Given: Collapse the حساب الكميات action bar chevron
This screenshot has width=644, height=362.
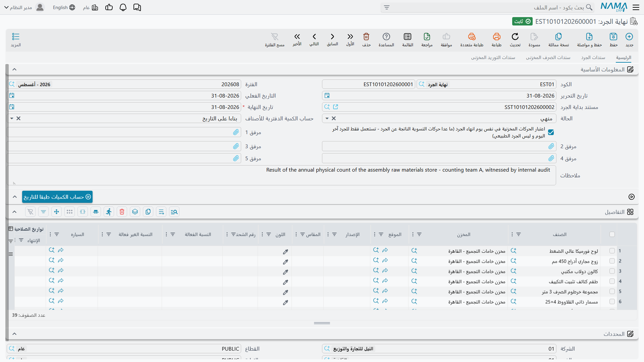Looking at the screenshot, I should tap(14, 197).
